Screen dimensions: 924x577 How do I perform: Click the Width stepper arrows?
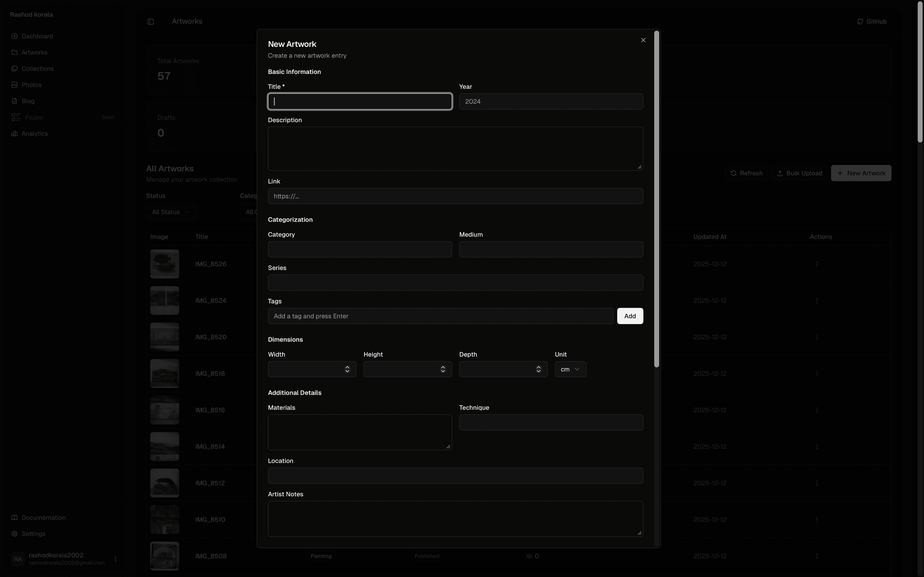tap(347, 370)
